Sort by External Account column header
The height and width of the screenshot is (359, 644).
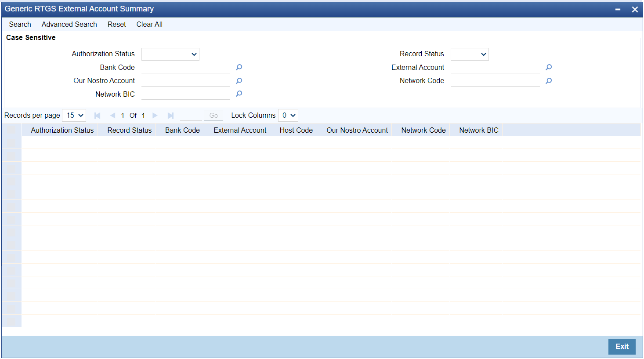[x=240, y=130]
